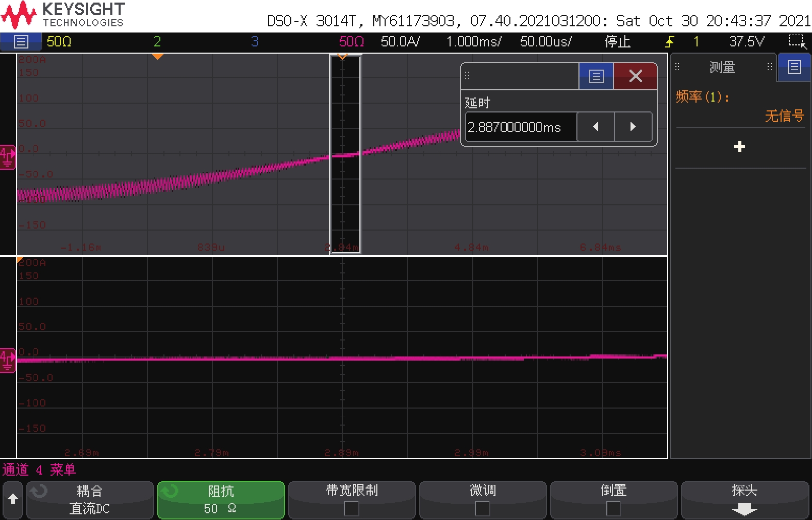Click the channel 4 ground marker in upper plot
Image resolution: width=812 pixels, height=520 pixels.
pos(8,157)
